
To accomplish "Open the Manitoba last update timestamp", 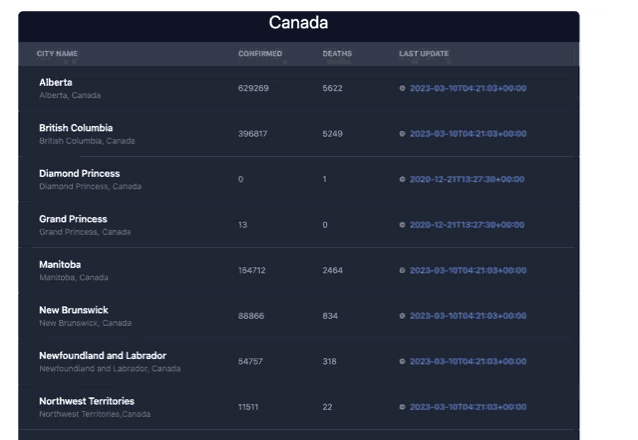I will coord(468,271).
